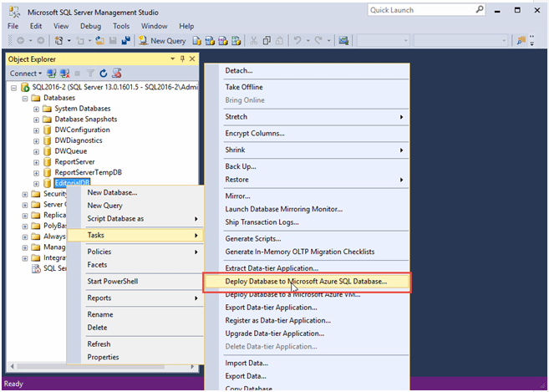Open the Help menu

tap(186, 26)
